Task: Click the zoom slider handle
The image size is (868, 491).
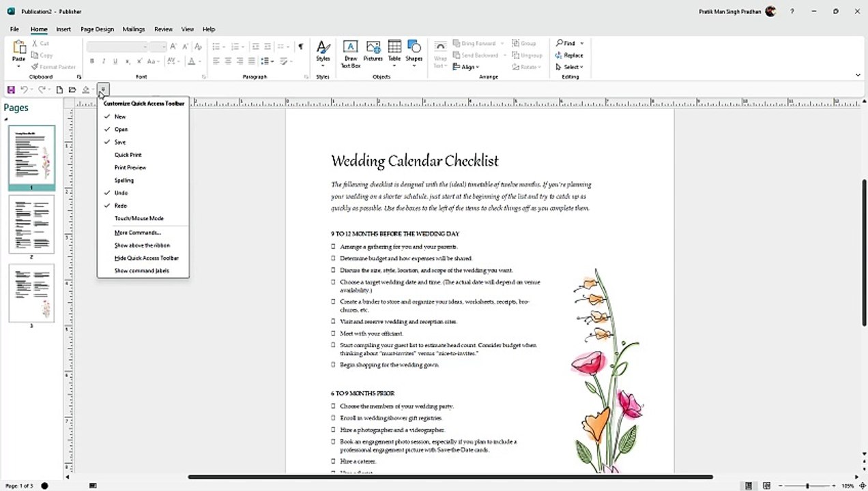Action: click(807, 486)
